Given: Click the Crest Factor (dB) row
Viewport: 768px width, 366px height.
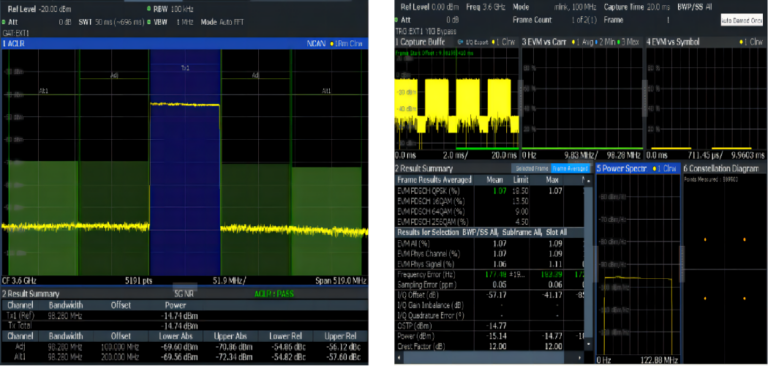Looking at the screenshot, I should (x=490, y=346).
